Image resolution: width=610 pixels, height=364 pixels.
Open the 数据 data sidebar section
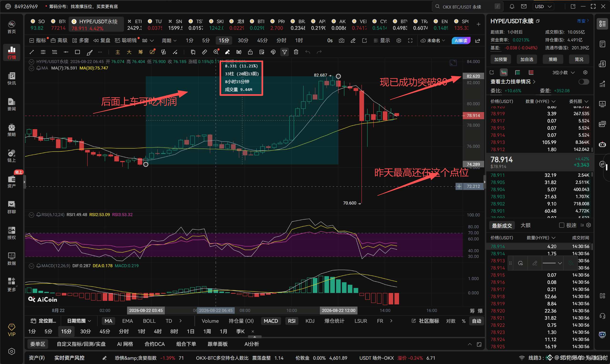point(11,259)
